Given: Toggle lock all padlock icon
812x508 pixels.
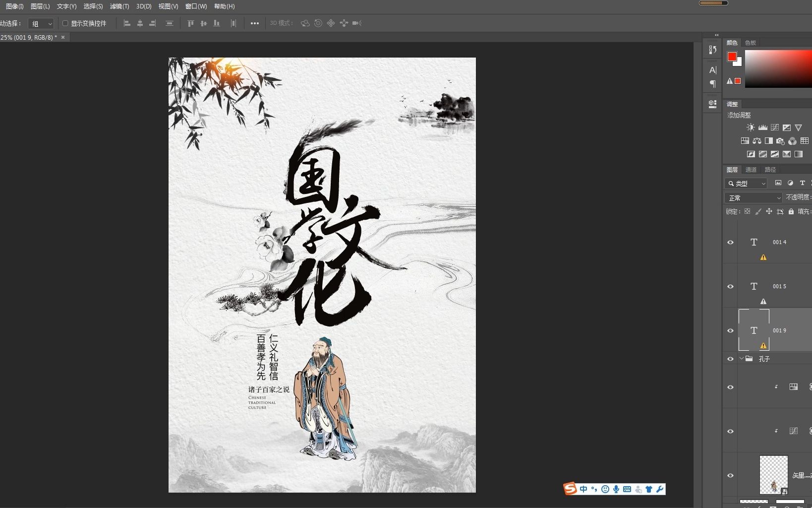Looking at the screenshot, I should click(791, 211).
